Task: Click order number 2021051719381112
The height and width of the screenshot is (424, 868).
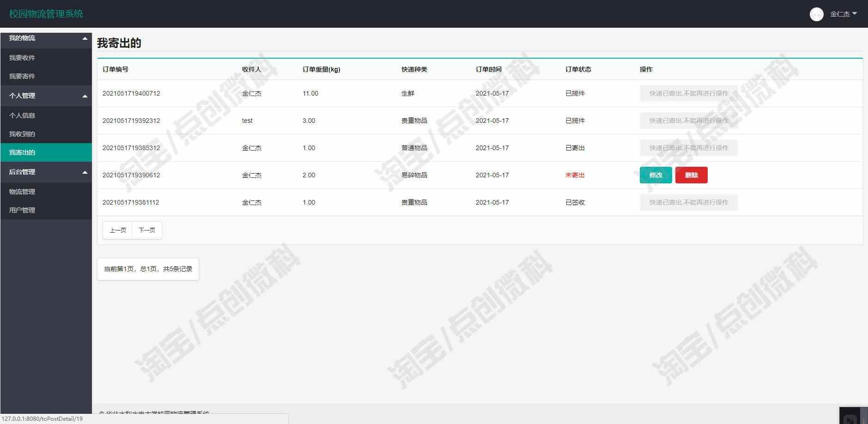Action: [x=131, y=202]
